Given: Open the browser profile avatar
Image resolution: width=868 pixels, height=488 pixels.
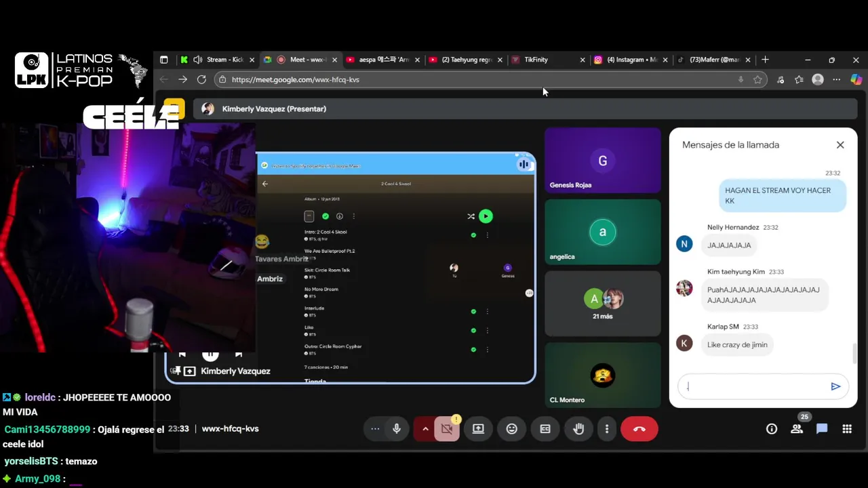Looking at the screenshot, I should pyautogui.click(x=818, y=79).
